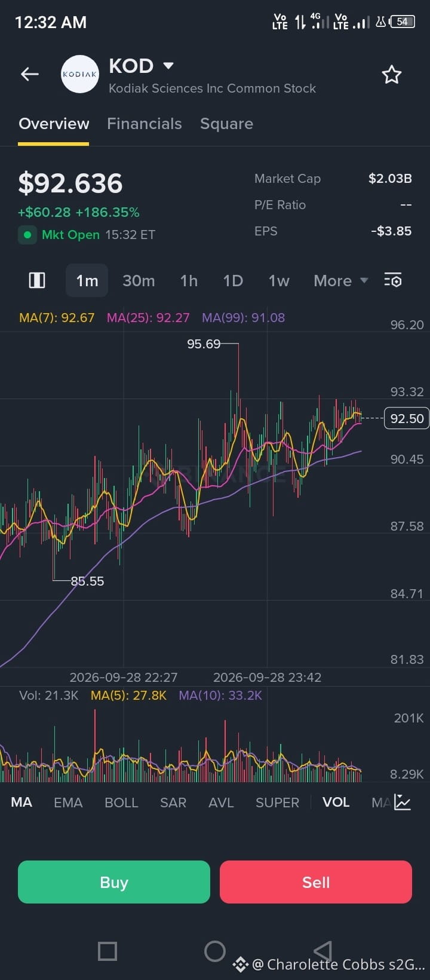This screenshot has width=430, height=980.
Task: Expand the KOD ticker dropdown arrow
Action: tap(168, 66)
